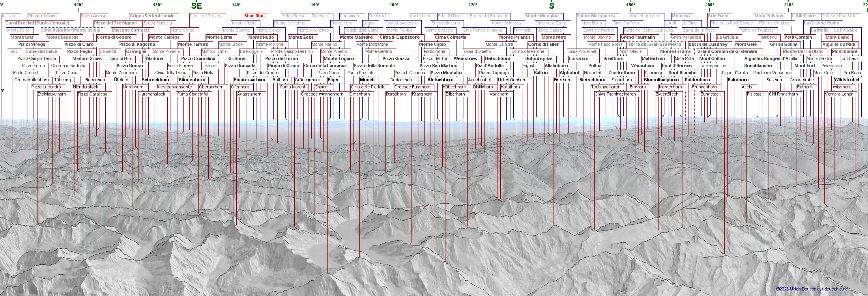Select the Mönch peak label
This screenshot has height=296, width=868.
coord(367,80)
